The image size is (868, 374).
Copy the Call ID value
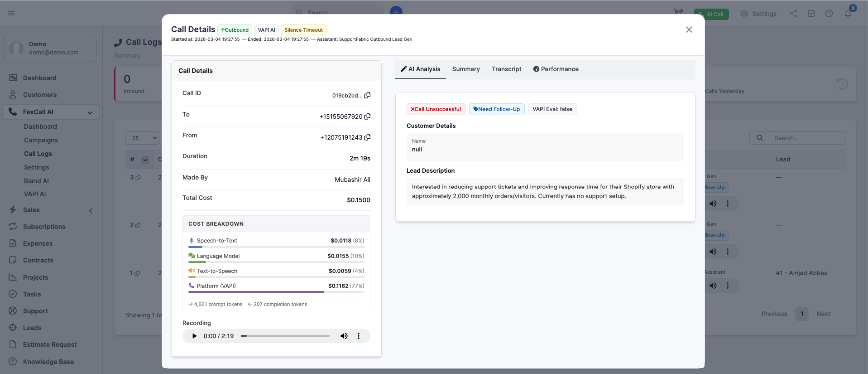[367, 95]
